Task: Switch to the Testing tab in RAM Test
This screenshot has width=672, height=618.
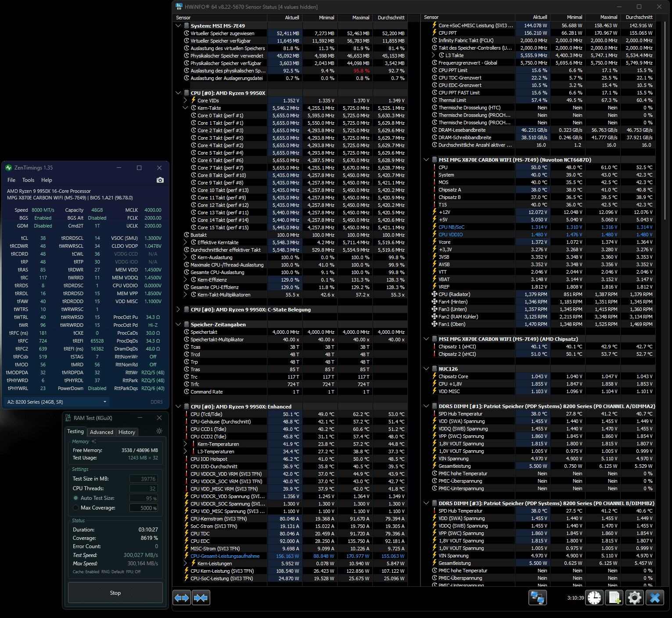Action: pos(75,432)
